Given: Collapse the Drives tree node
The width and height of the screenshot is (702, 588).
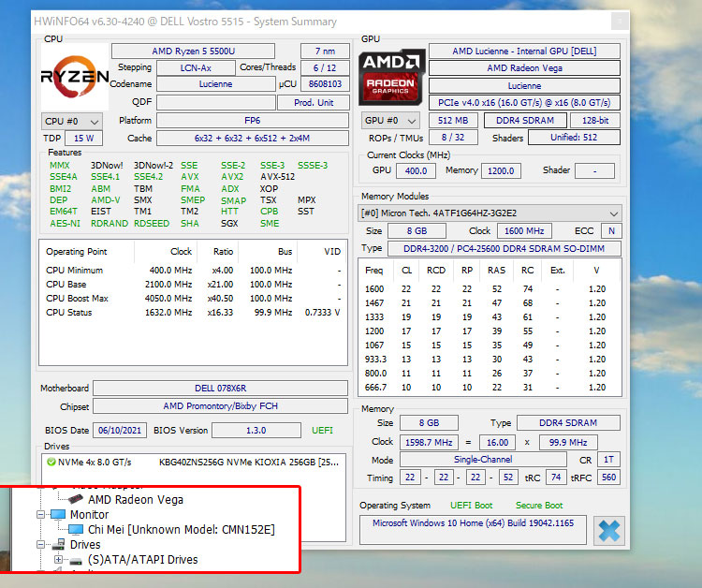Looking at the screenshot, I should (40, 545).
